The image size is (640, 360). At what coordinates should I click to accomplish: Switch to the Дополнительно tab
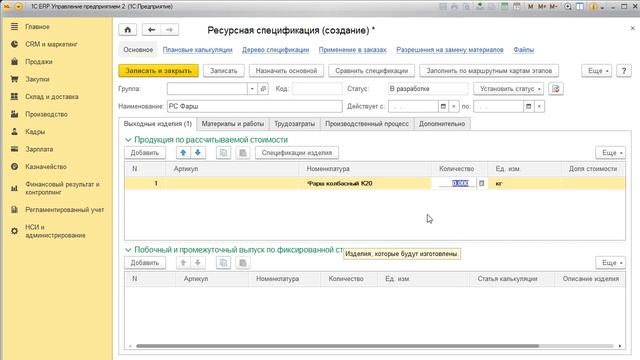tap(442, 124)
